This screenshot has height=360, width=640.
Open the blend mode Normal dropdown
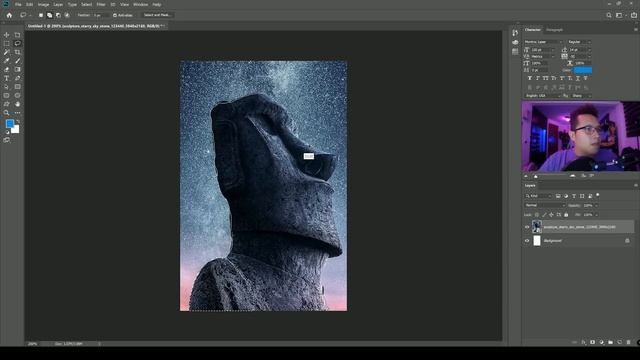pos(544,205)
